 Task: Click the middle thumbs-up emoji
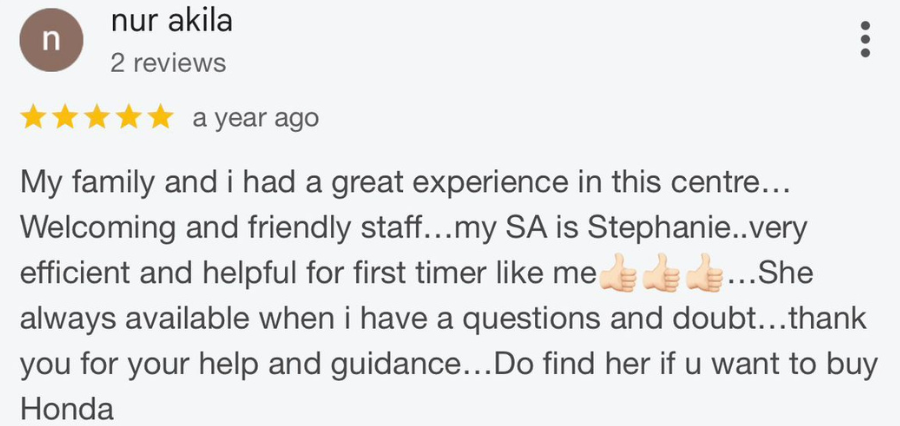click(x=661, y=273)
